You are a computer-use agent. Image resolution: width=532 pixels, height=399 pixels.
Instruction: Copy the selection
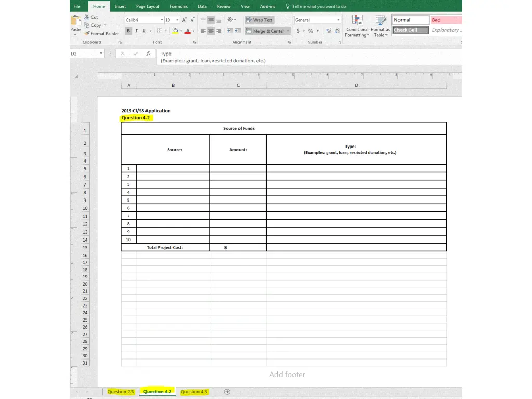[92, 25]
